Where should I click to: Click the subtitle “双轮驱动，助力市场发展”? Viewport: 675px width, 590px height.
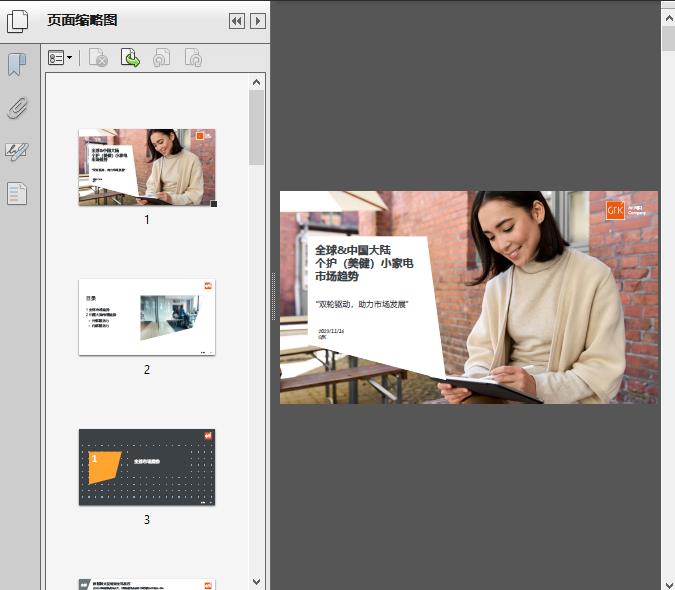[x=362, y=304]
